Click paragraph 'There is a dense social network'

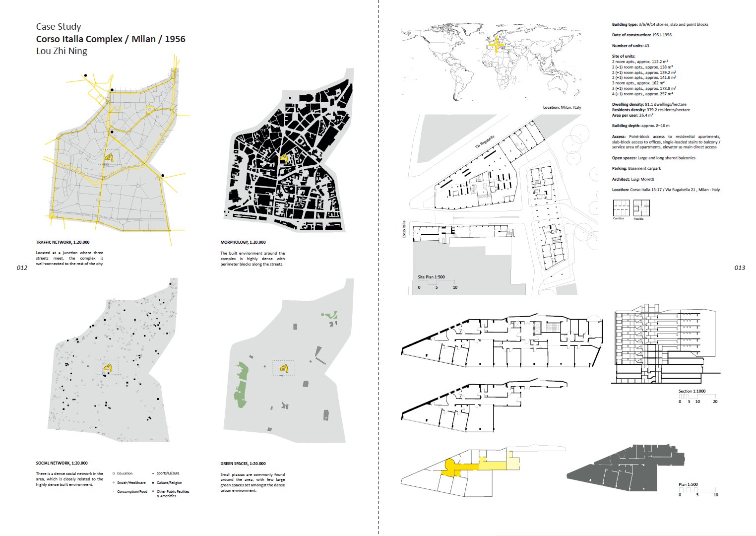(69, 479)
